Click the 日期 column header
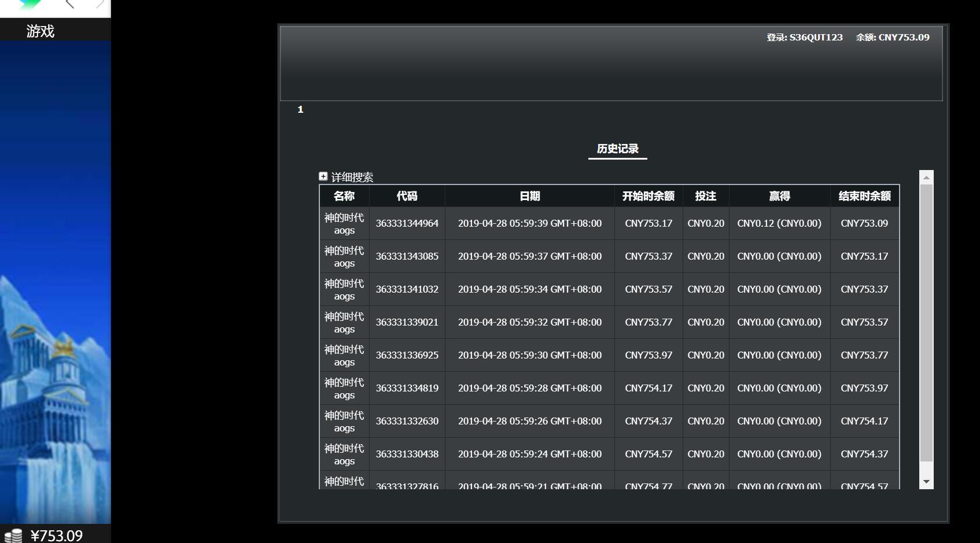The image size is (980, 543). [x=530, y=196]
